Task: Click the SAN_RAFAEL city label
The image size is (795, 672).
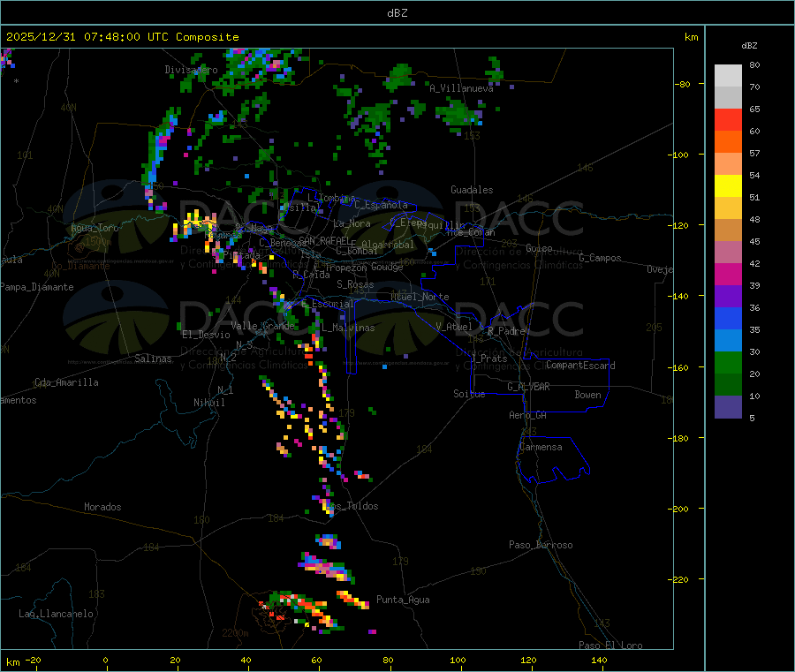Action: pos(324,240)
